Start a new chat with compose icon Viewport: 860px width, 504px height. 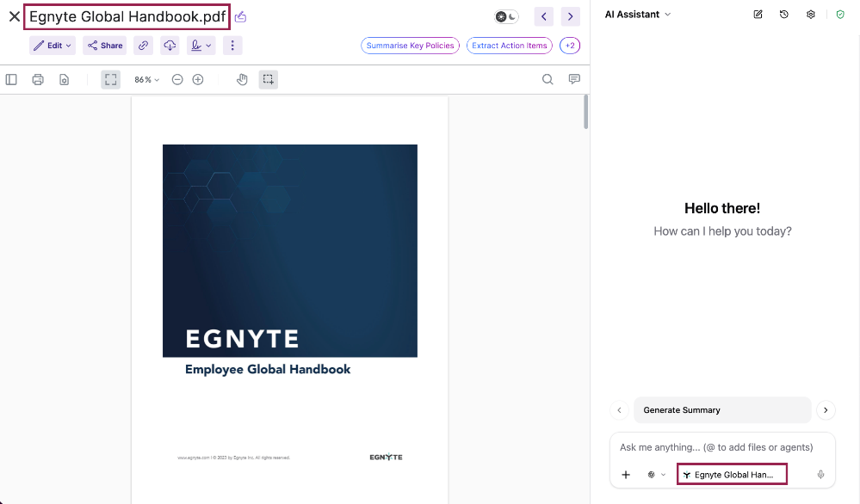[x=758, y=15]
